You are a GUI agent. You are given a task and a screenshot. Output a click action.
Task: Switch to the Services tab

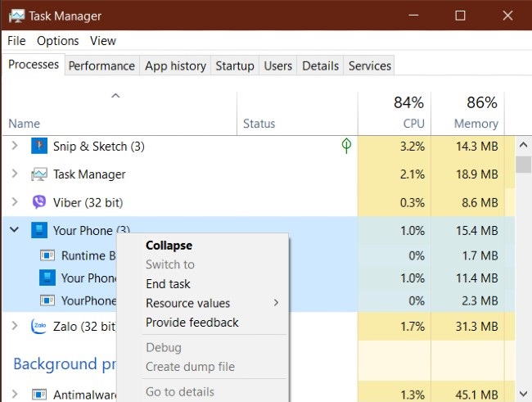[370, 65]
